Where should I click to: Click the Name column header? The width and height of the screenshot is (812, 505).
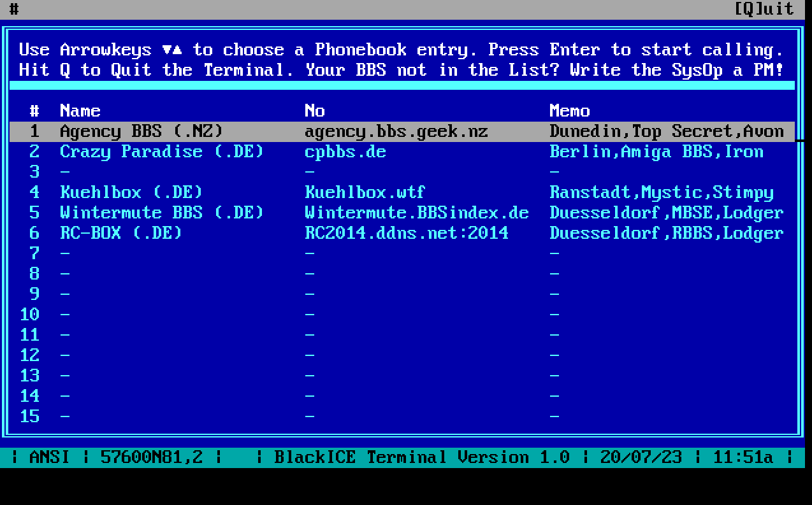click(80, 111)
